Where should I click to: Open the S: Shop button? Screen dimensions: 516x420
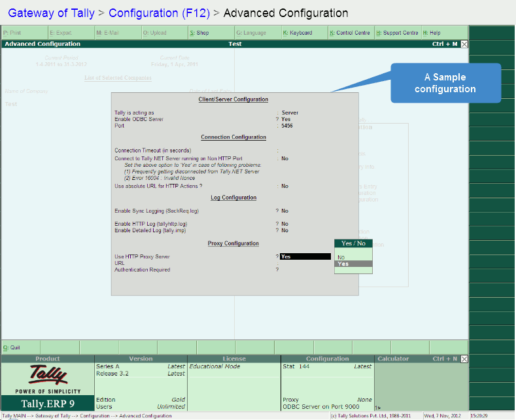tap(211, 33)
